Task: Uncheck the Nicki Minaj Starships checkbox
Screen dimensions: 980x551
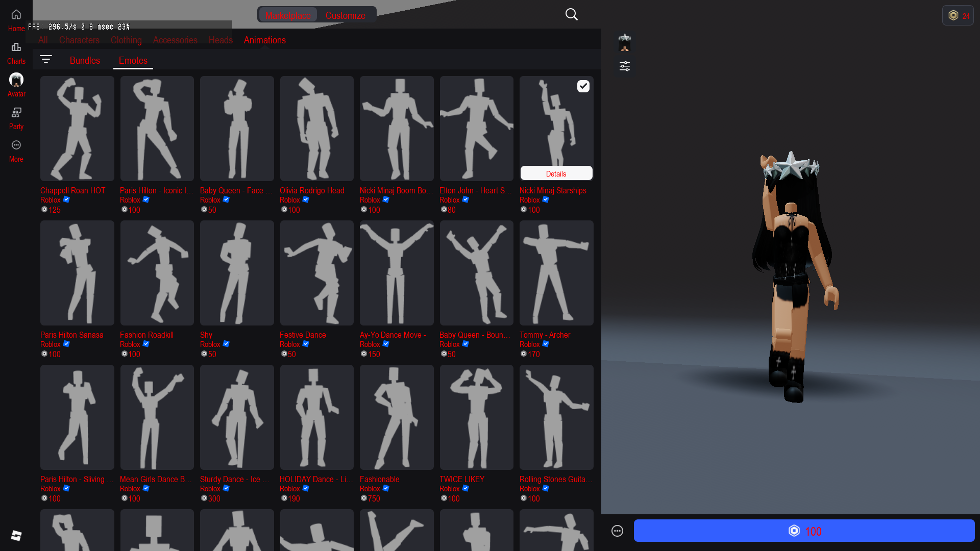Action: click(583, 86)
